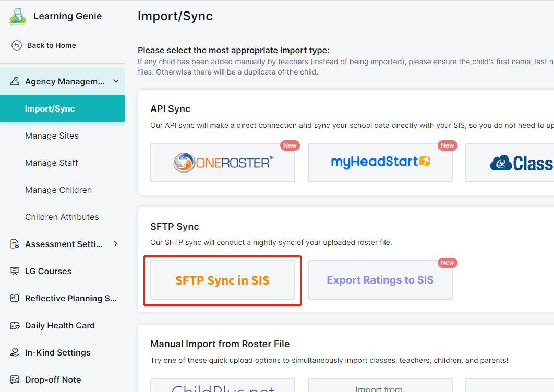Open the Import/Sync menu item
This screenshot has width=554, height=392.
pos(63,108)
